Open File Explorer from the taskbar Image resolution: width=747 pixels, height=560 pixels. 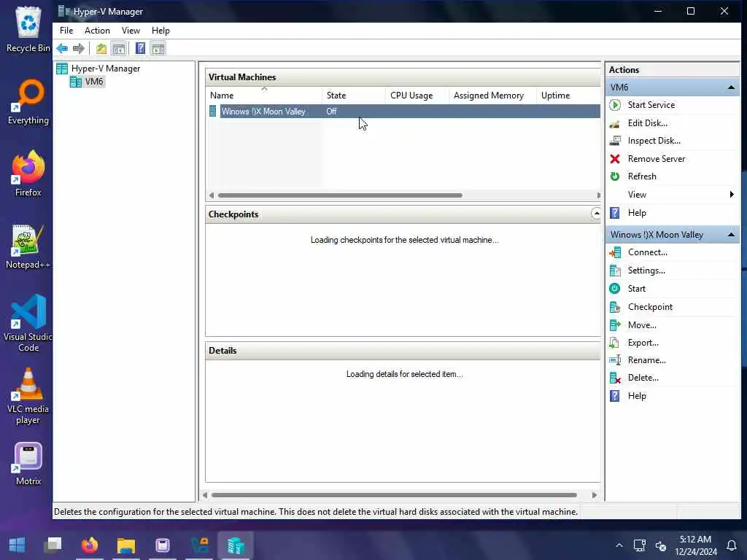click(126, 545)
